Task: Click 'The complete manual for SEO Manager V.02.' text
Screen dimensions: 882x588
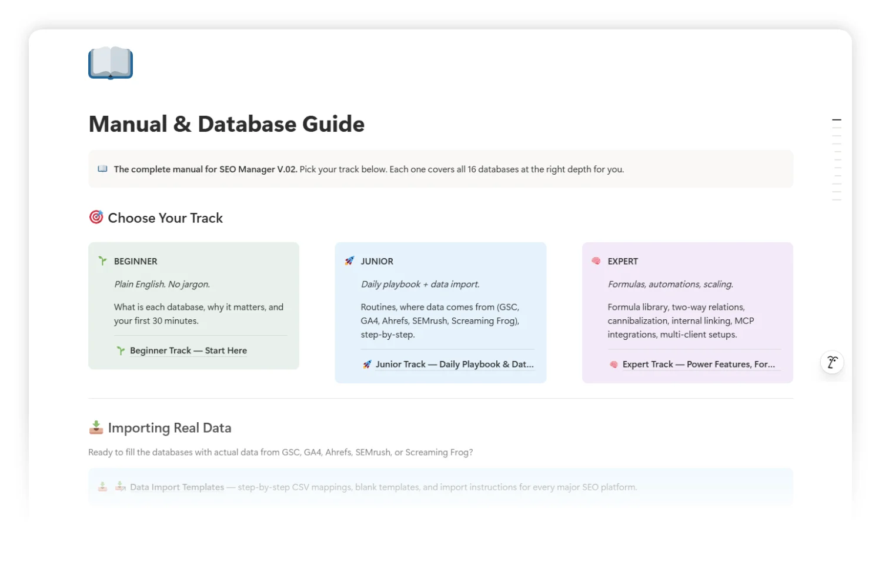Action: click(205, 169)
